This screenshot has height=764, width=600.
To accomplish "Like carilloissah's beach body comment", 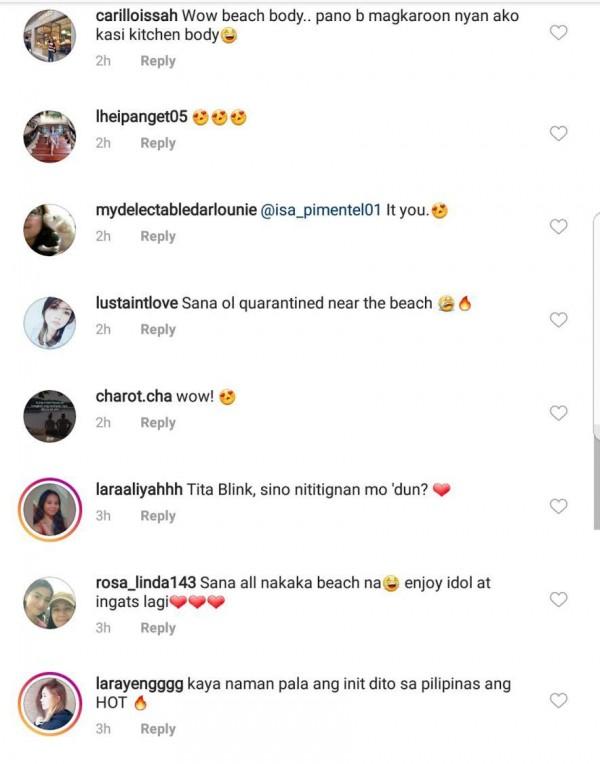I will (559, 33).
